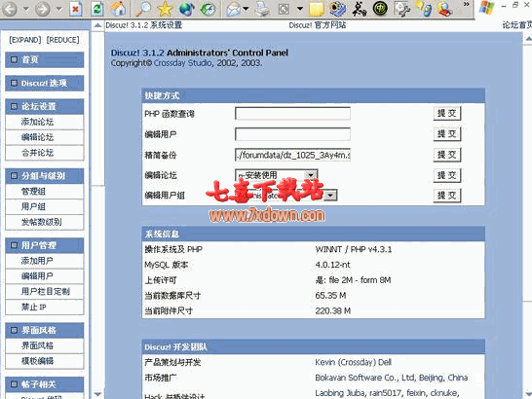Click 提交 in the 精简备份 row

447,155
